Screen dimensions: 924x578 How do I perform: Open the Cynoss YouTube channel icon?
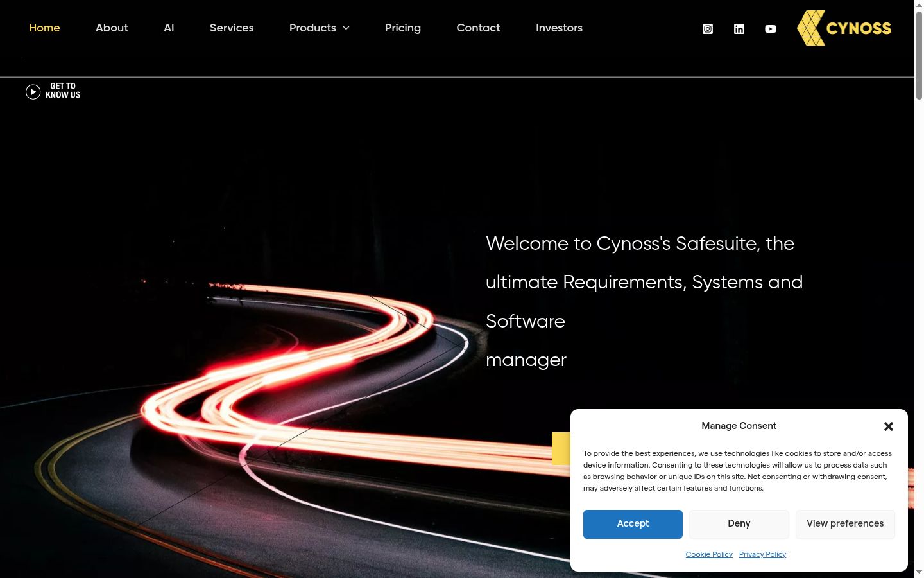tap(771, 29)
